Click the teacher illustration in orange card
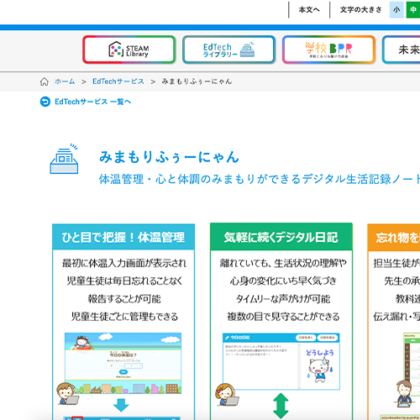The width and height of the screenshot is (420, 420). [x=405, y=394]
